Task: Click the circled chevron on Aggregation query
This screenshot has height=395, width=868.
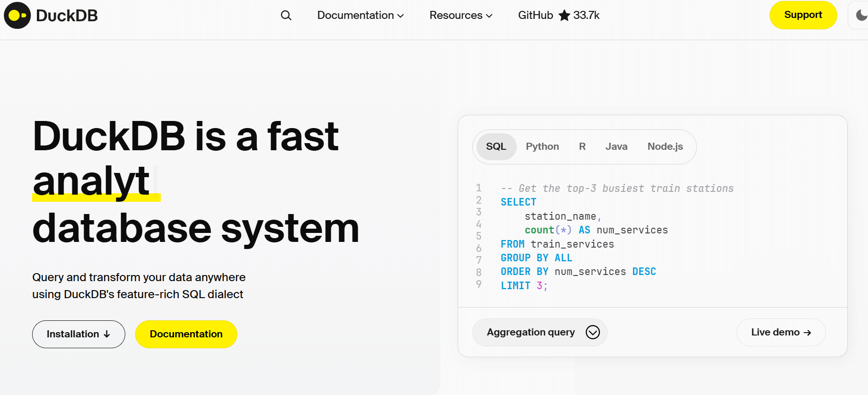Action: click(592, 332)
